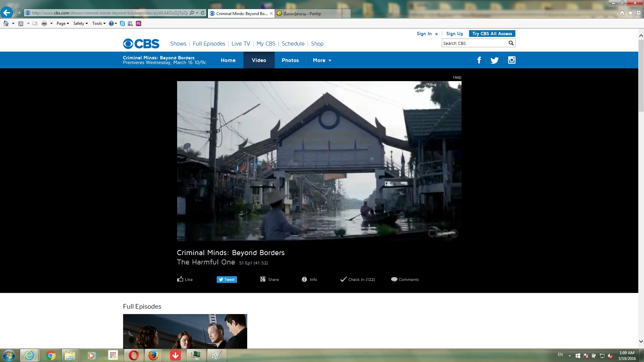Expand the Print dropdown arrow
The height and width of the screenshot is (362, 644).
pyautogui.click(x=51, y=23)
